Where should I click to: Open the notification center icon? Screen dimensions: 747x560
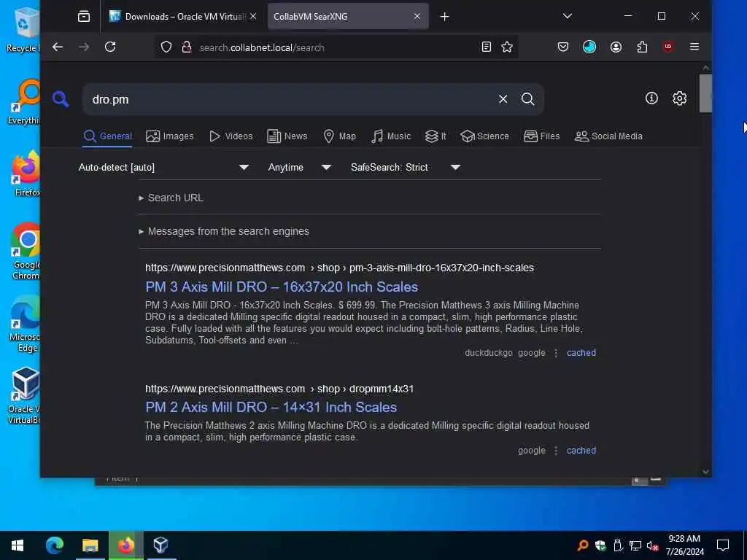723,545
